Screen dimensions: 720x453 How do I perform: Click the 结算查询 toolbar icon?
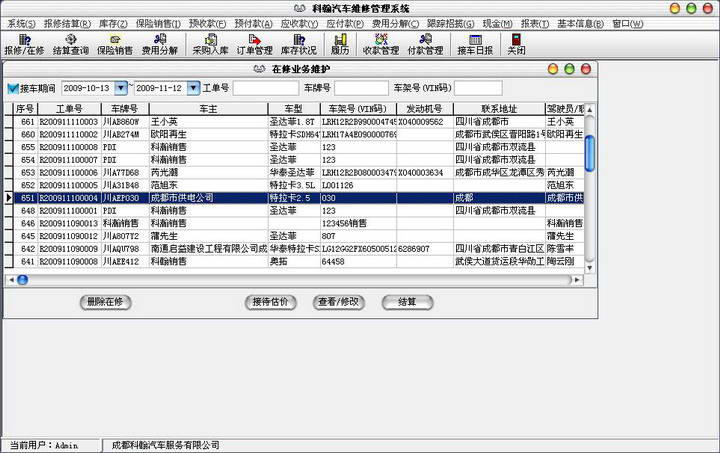(x=69, y=44)
